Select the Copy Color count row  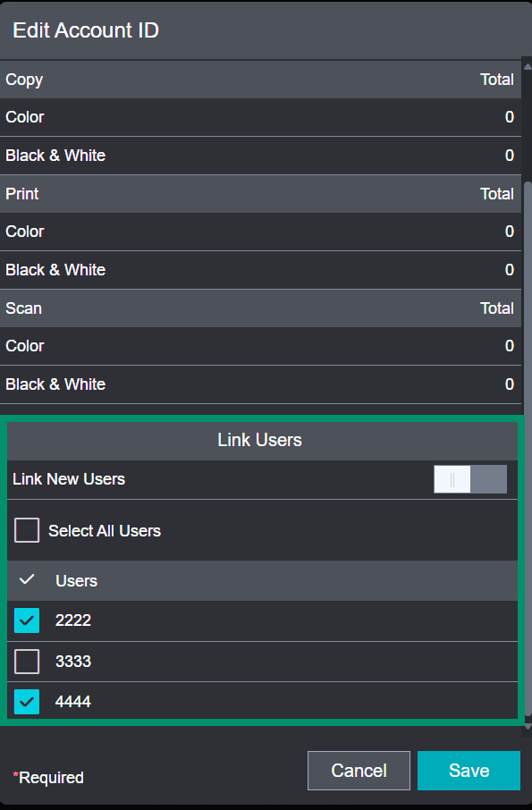260,117
